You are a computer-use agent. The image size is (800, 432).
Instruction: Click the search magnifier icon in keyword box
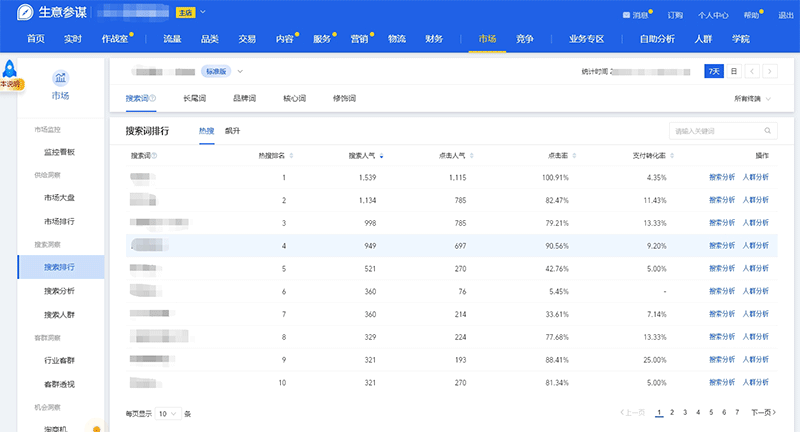coord(767,131)
